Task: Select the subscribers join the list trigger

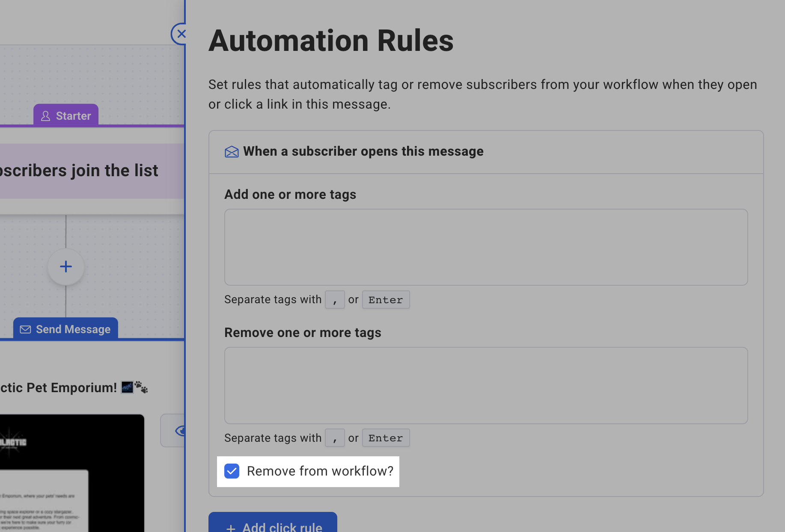Action: click(x=86, y=171)
